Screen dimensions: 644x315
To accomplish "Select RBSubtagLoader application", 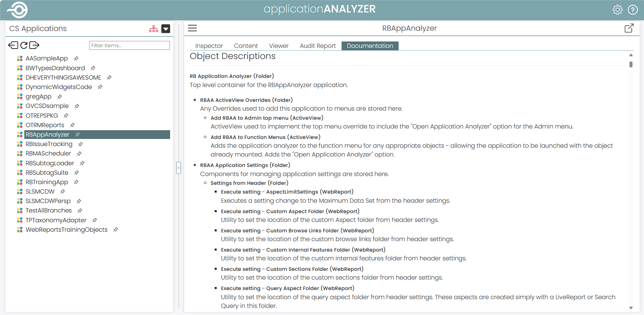I will [x=50, y=163].
